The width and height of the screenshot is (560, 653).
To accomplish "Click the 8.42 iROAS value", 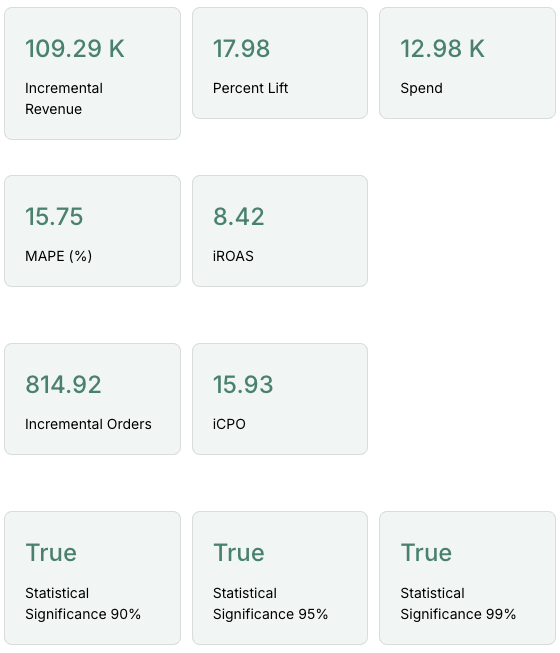I will (239, 217).
